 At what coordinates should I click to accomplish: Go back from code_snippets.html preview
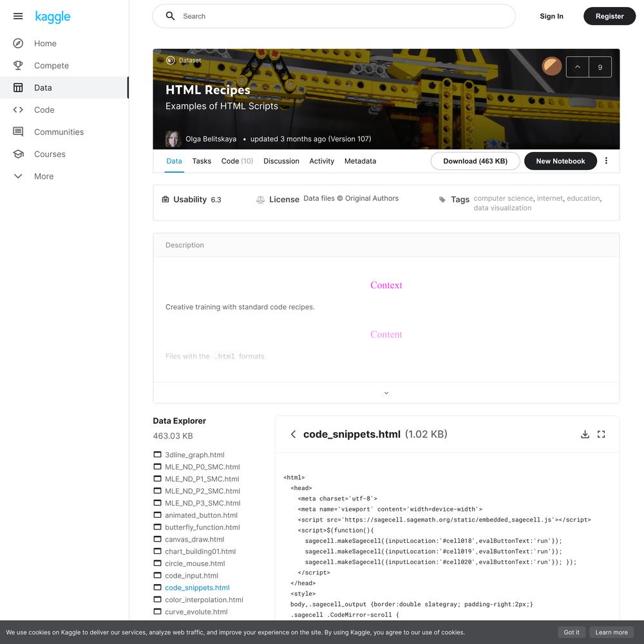pyautogui.click(x=293, y=434)
